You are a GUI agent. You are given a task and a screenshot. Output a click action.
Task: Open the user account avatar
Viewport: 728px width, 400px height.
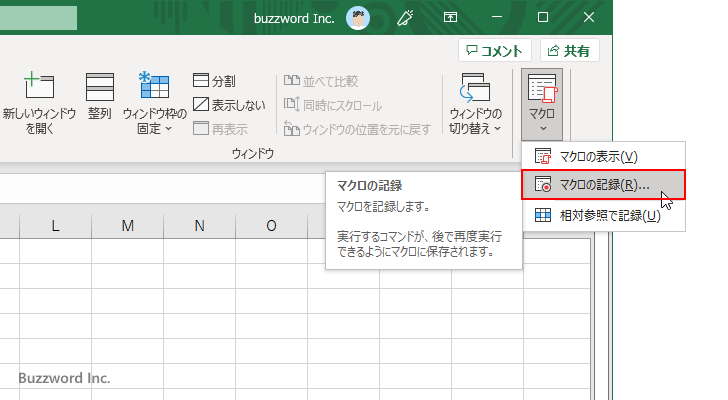pos(358,18)
